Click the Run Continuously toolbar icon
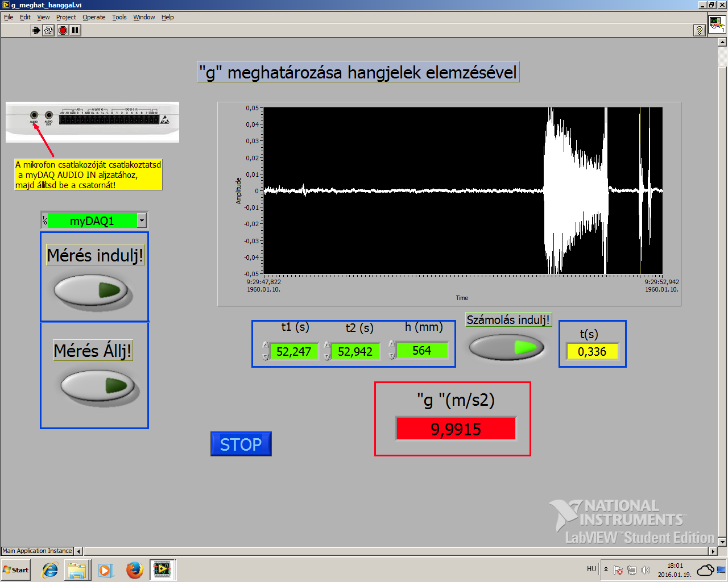Viewport: 728px width, 582px height. (x=48, y=30)
